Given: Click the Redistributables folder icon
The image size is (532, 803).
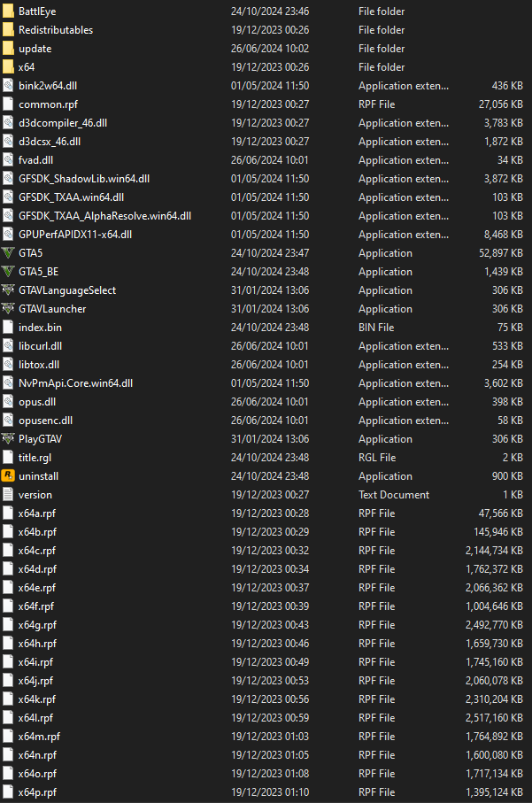Looking at the screenshot, I should click(8, 30).
